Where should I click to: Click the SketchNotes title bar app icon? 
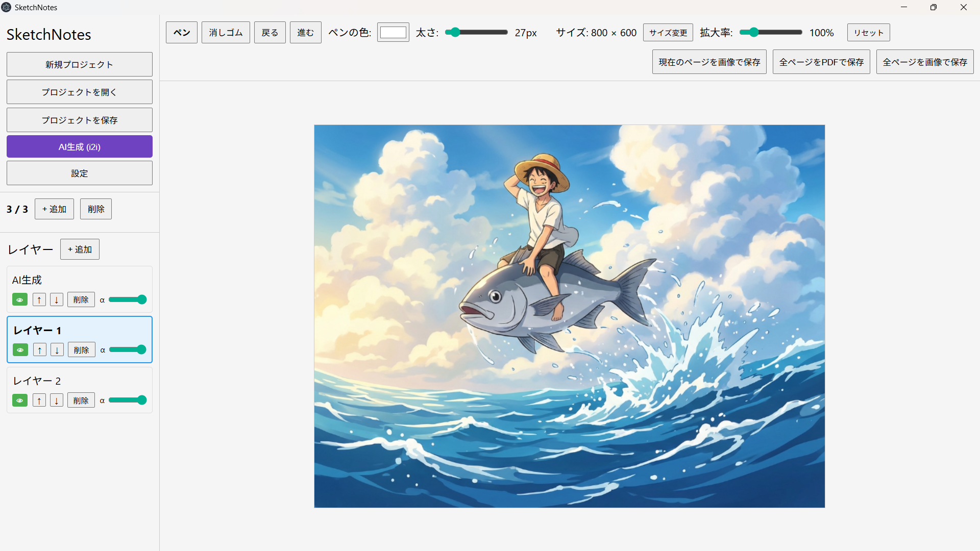6,7
